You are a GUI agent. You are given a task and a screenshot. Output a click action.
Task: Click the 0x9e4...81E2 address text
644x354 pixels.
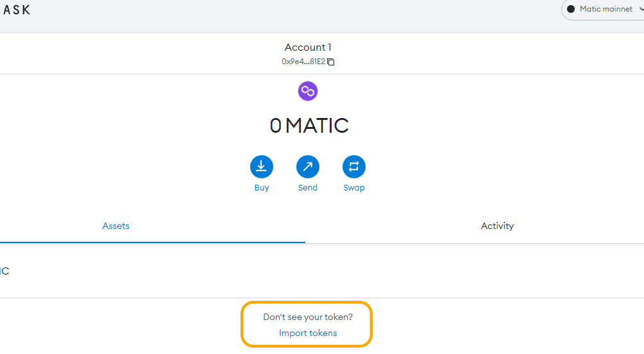click(303, 62)
